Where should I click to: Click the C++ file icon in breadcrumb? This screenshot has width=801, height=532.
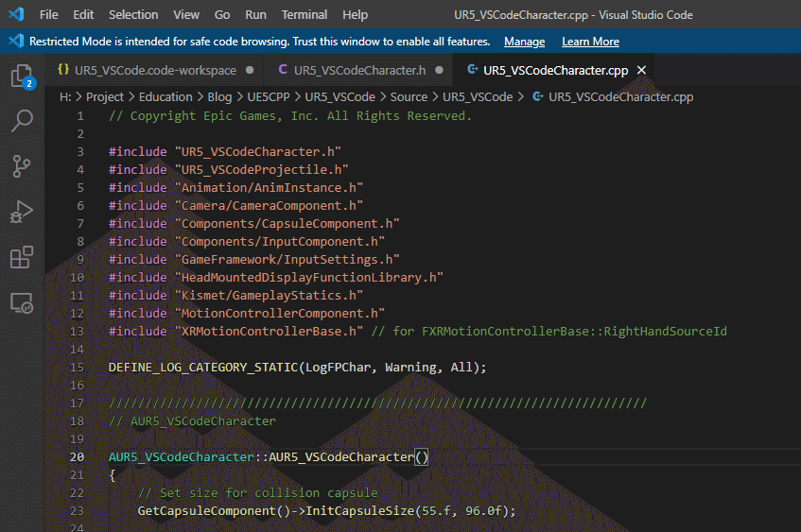538,96
